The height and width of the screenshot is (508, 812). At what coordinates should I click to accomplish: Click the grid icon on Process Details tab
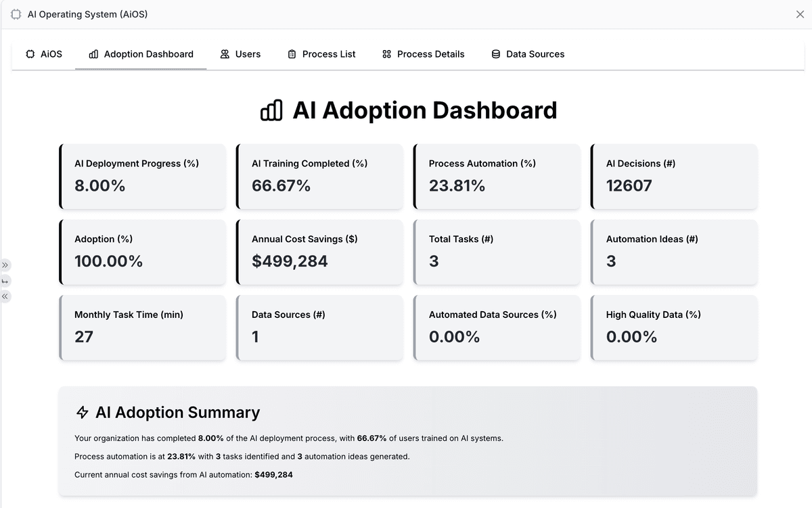(387, 54)
